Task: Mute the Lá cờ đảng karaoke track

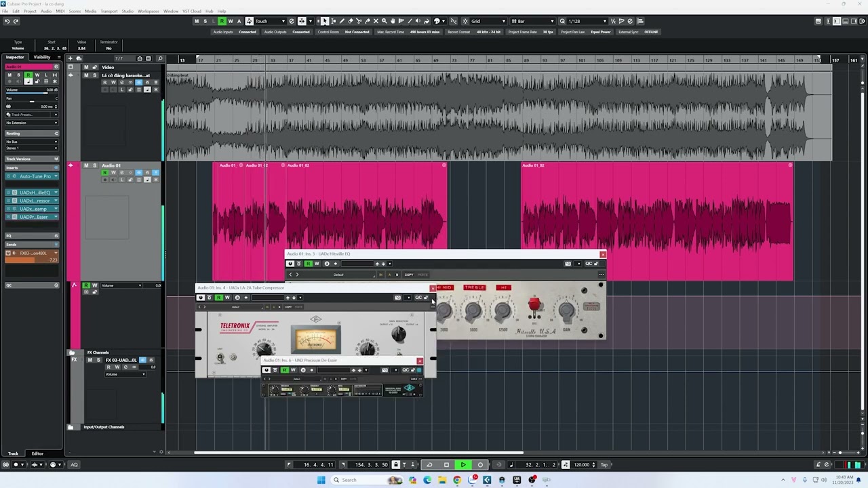Action: click(86, 75)
